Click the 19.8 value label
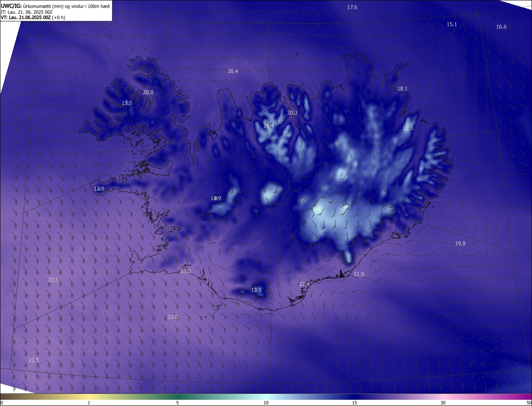Viewport: 532px width, 406px height. (x=460, y=244)
